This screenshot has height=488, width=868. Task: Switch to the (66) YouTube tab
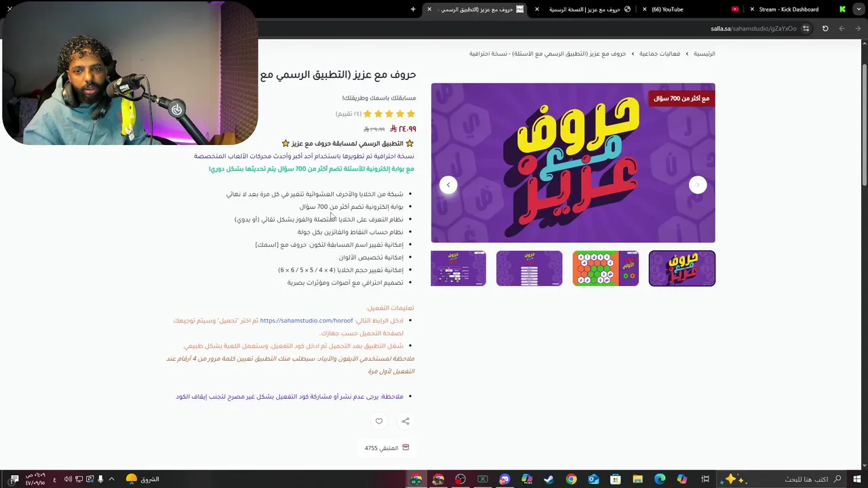click(690, 9)
